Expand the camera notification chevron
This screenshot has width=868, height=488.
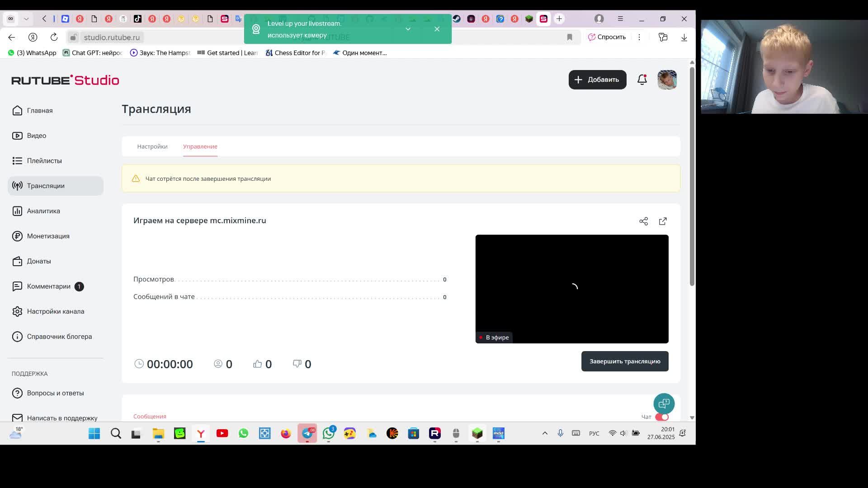click(x=408, y=29)
